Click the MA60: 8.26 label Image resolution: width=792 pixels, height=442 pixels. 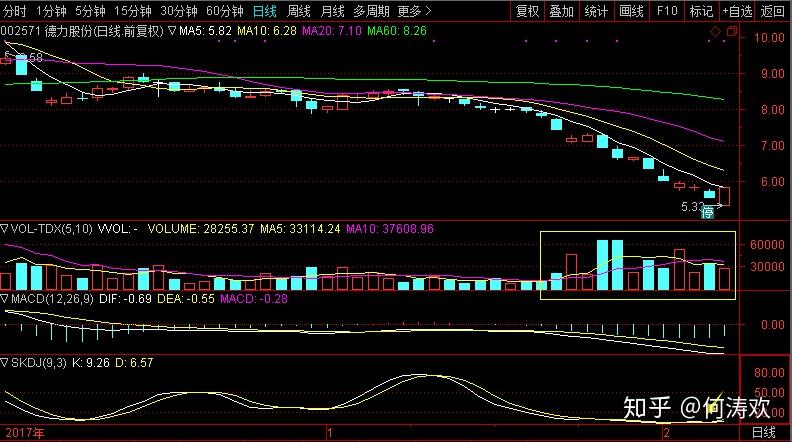tap(397, 31)
